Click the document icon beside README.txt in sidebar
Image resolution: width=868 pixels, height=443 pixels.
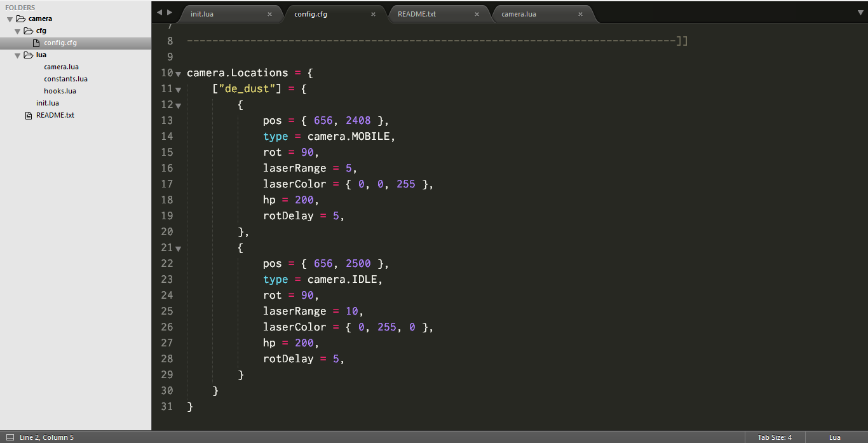pyautogui.click(x=28, y=115)
